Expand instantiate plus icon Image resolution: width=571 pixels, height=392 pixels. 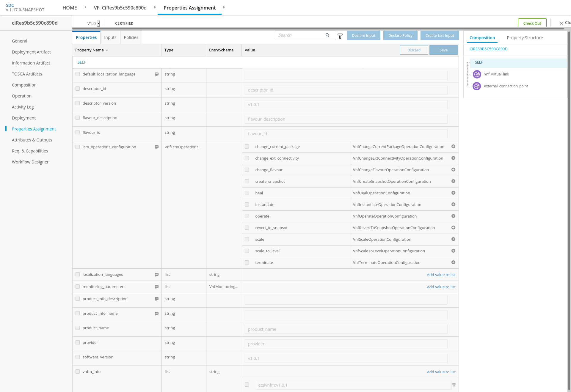click(453, 204)
